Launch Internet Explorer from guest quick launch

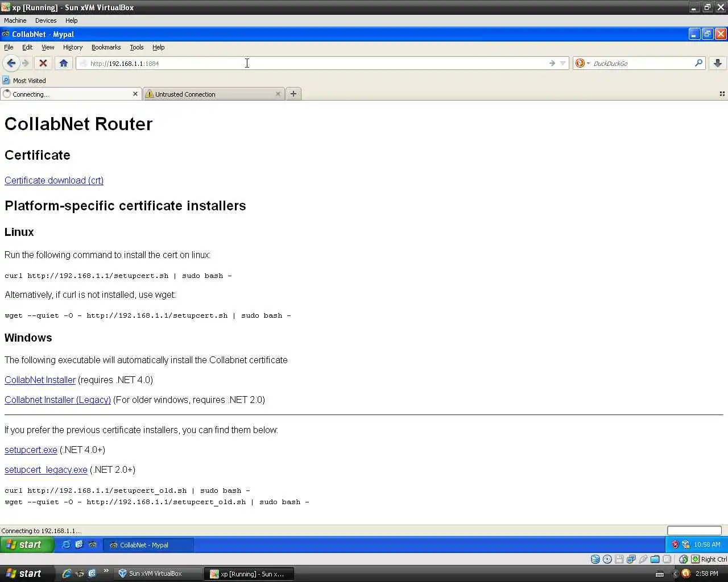(x=66, y=544)
